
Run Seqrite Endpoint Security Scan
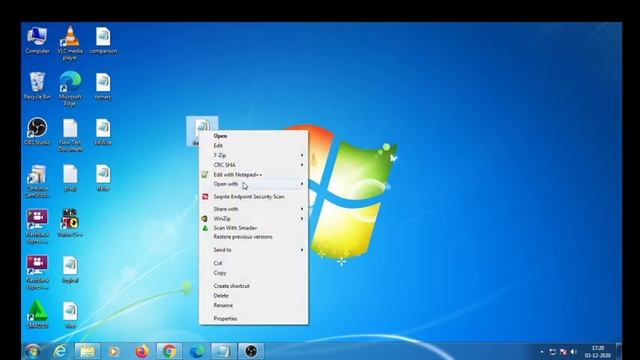tap(253, 197)
